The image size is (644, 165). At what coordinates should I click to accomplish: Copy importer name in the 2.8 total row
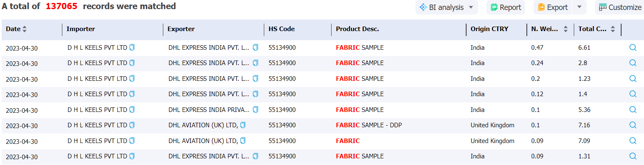pos(132,63)
